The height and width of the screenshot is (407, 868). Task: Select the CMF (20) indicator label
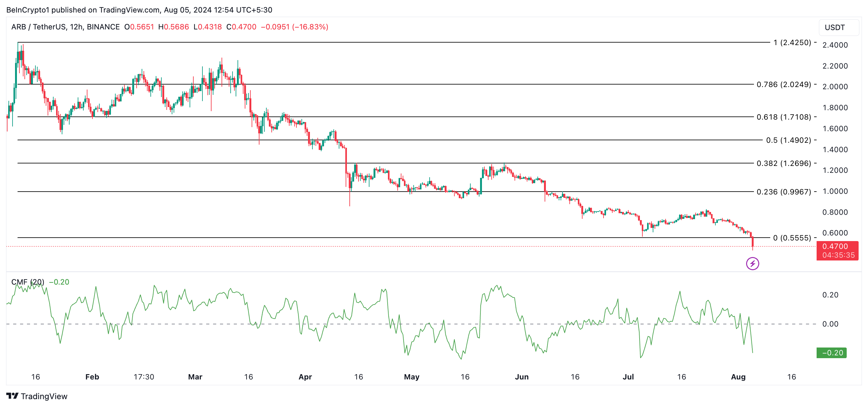coord(28,282)
